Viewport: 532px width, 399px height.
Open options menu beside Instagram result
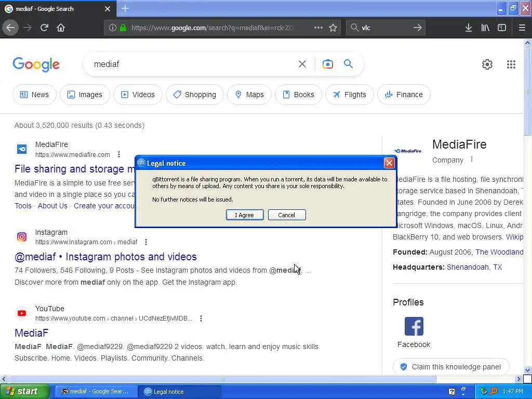(146, 242)
